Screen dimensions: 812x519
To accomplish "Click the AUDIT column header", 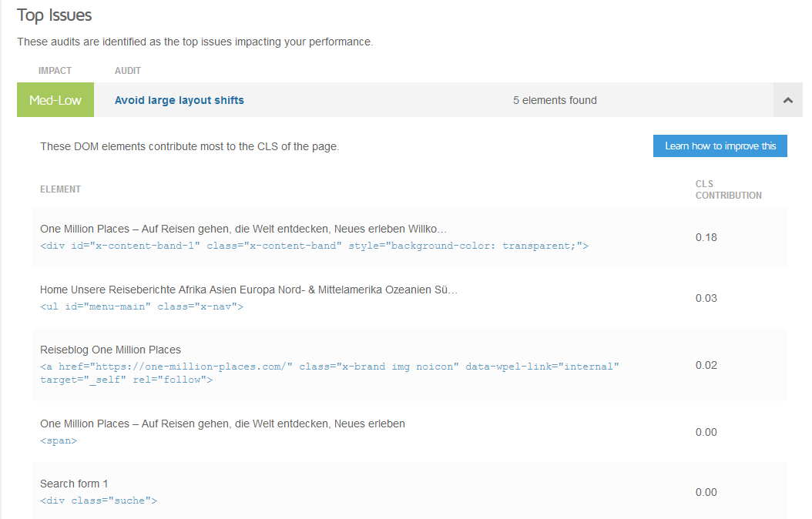I will [128, 71].
